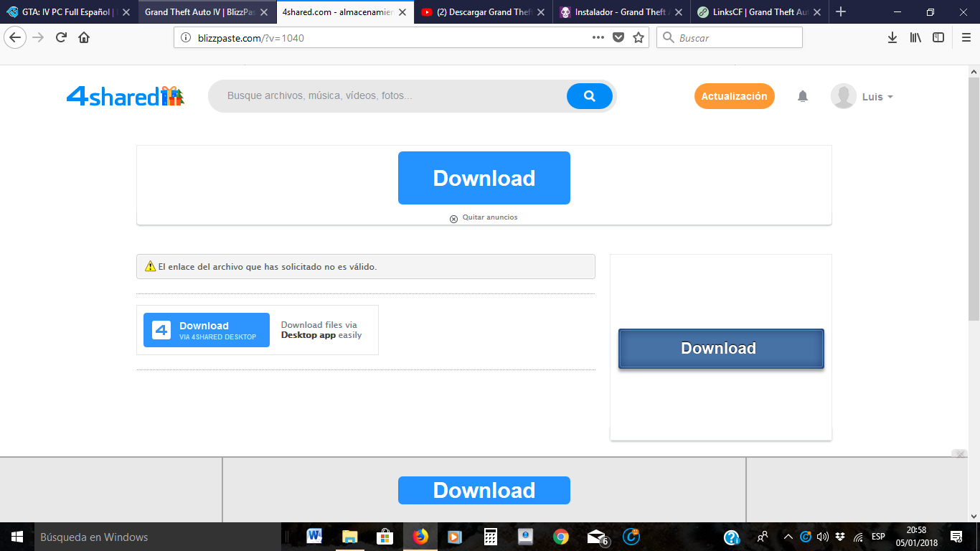Click the large blue Download button at top
The image size is (980, 551).
pos(484,178)
